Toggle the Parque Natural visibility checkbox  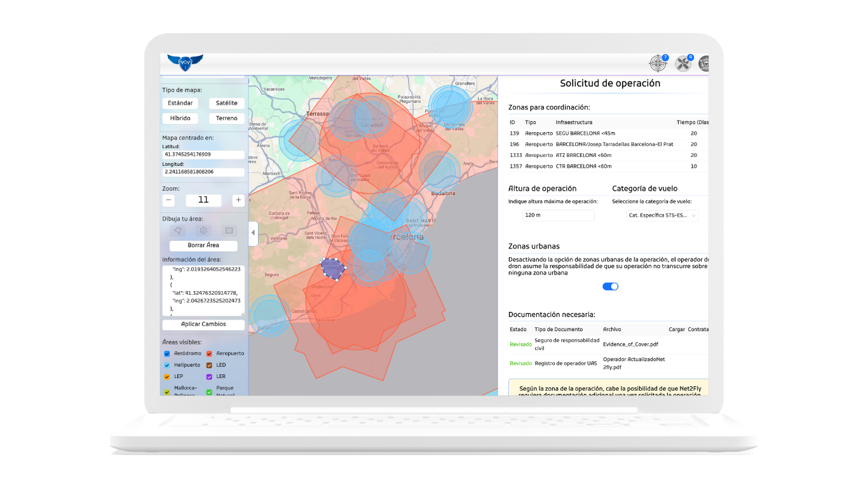tap(210, 392)
